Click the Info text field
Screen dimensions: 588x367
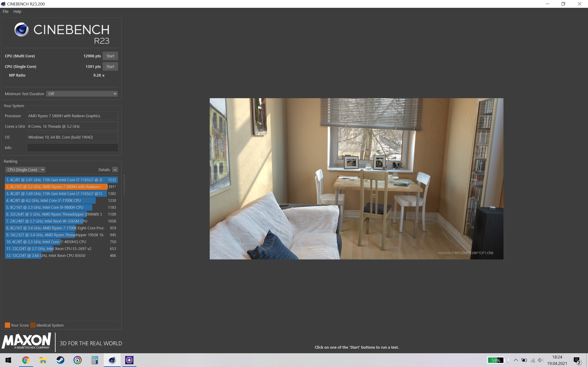point(72,147)
